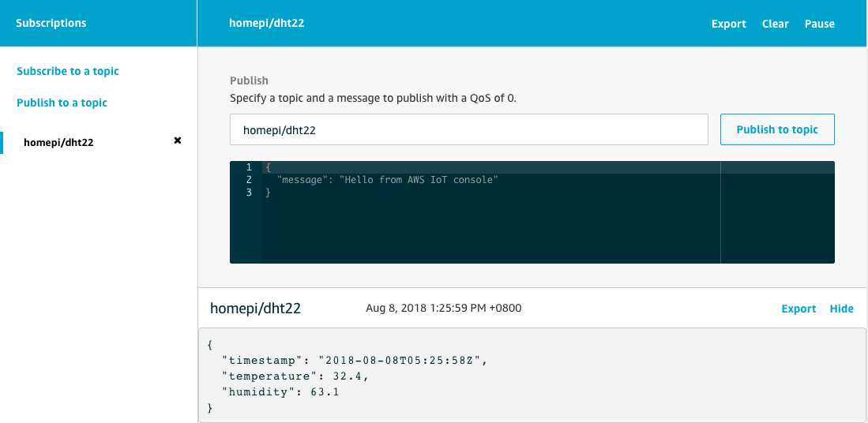The image size is (868, 423).
Task: Open Subscribe to a topic
Action: pos(68,71)
